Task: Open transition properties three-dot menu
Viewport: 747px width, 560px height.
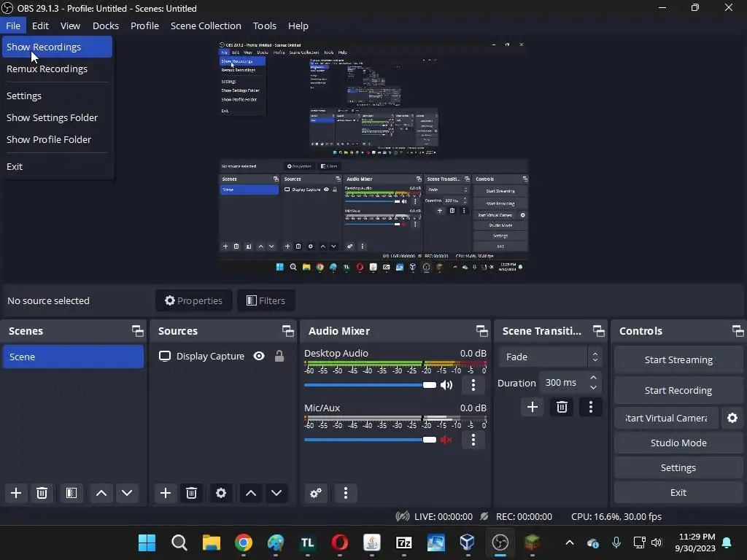Action: point(591,407)
